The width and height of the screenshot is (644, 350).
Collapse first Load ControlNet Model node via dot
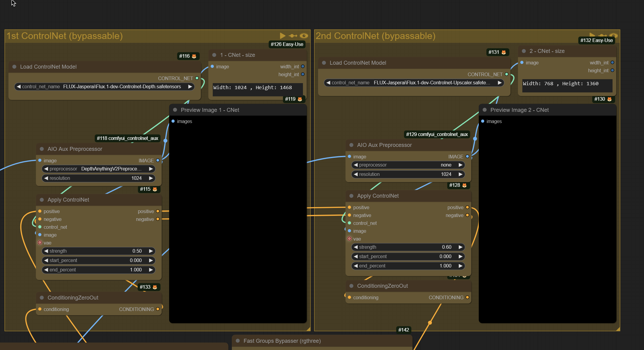14,67
